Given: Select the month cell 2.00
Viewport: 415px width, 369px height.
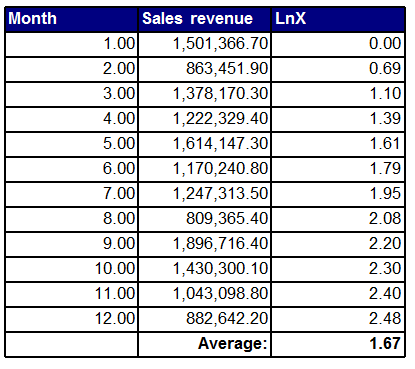Looking at the screenshot, I should (x=72, y=69).
